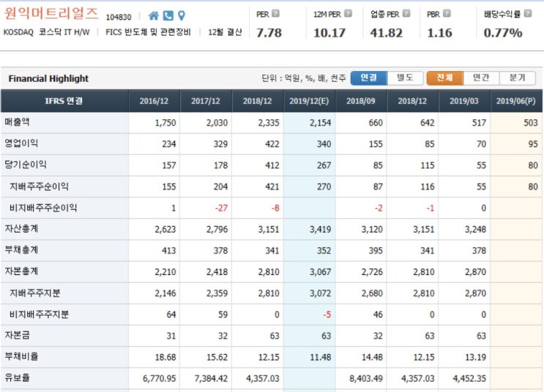Click the KOSDAQ market label
Viewport: 544px width, 392px height.
click(18, 32)
